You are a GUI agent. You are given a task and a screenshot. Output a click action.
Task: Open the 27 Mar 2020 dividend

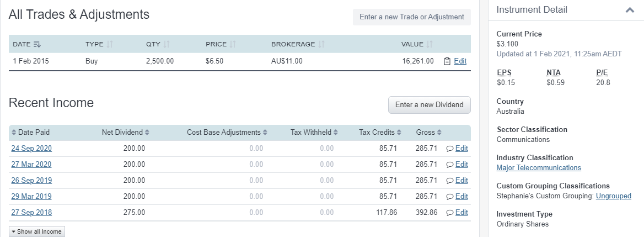(31, 165)
